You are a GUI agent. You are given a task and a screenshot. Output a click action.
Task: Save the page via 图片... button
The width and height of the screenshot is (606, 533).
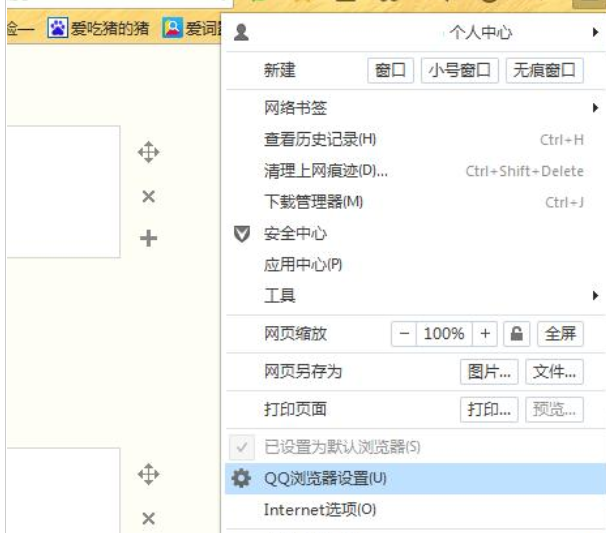(490, 372)
